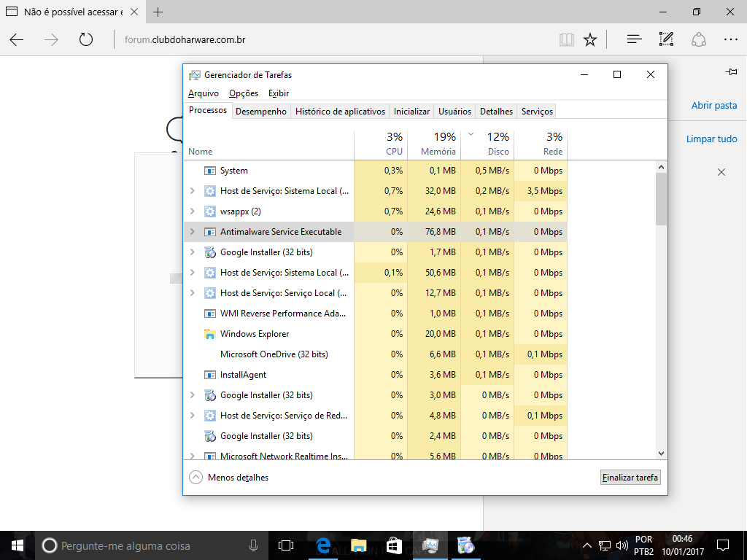747x560 pixels.
Task: Open the Edge Hub icon
Action: pos(634,39)
